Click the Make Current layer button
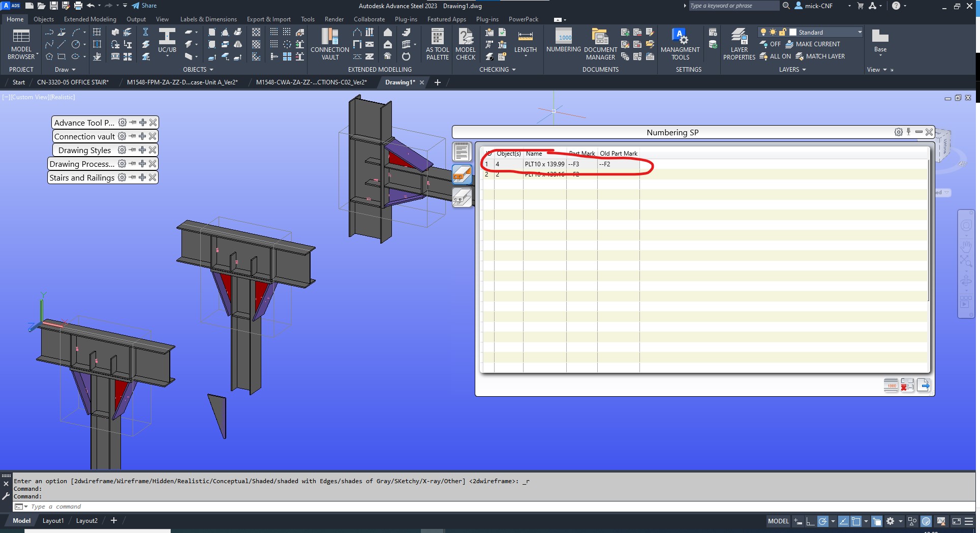Screen dimensions: 980x533 812,44
